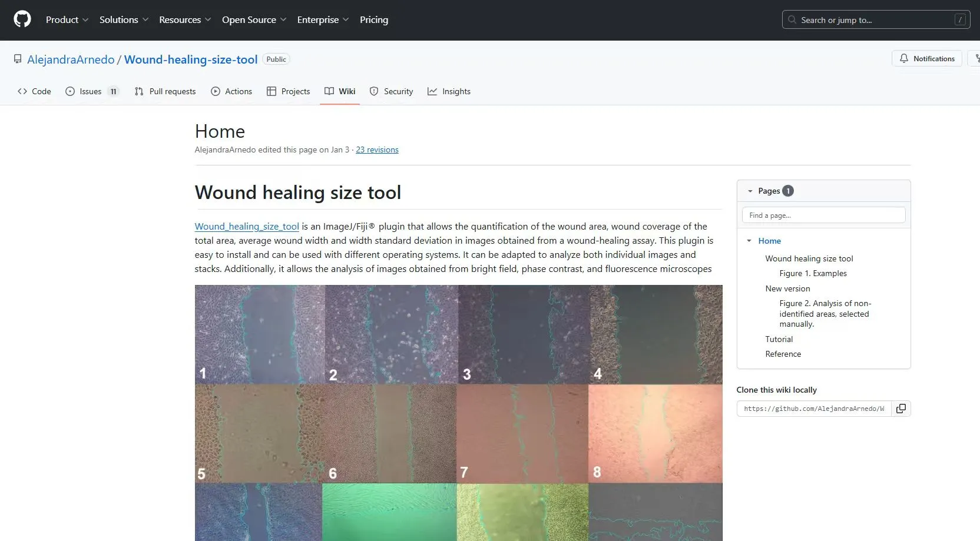Click the Projects table icon
This screenshot has height=541, width=980.
click(x=272, y=91)
